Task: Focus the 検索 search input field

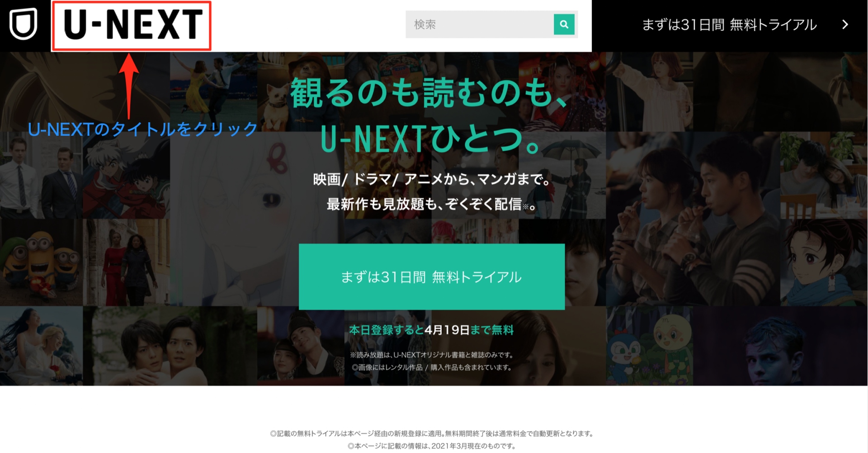Action: (480, 24)
